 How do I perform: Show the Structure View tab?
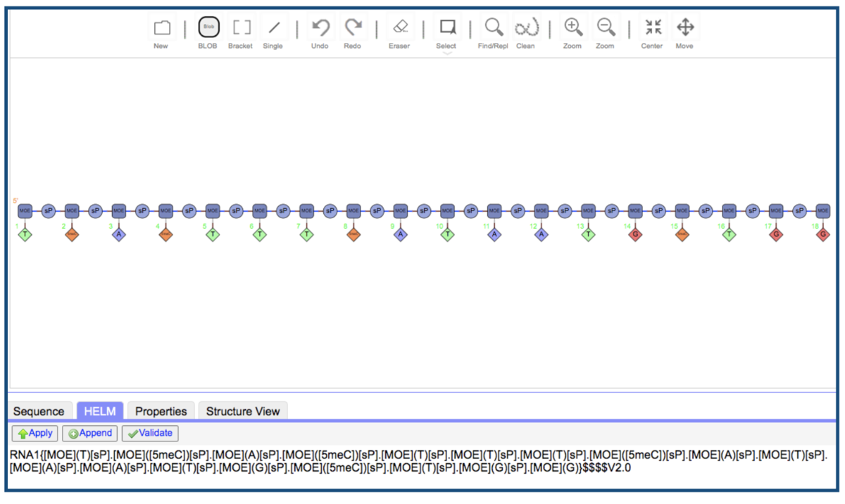pyautogui.click(x=243, y=412)
